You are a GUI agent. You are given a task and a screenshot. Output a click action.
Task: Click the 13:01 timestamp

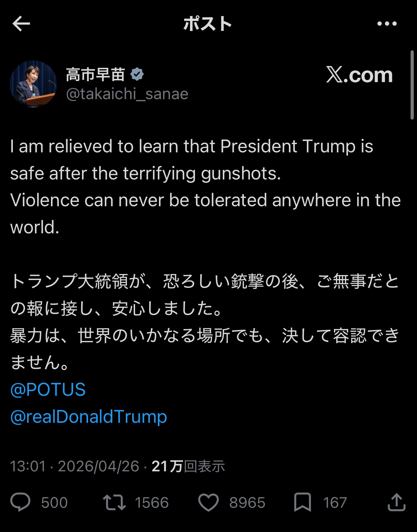click(x=28, y=466)
